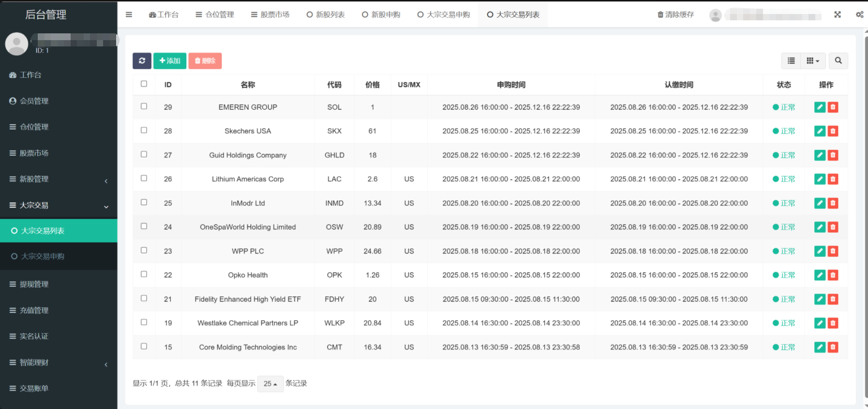868x409 pixels.
Task: Click the green 添加 button
Action: click(x=170, y=61)
